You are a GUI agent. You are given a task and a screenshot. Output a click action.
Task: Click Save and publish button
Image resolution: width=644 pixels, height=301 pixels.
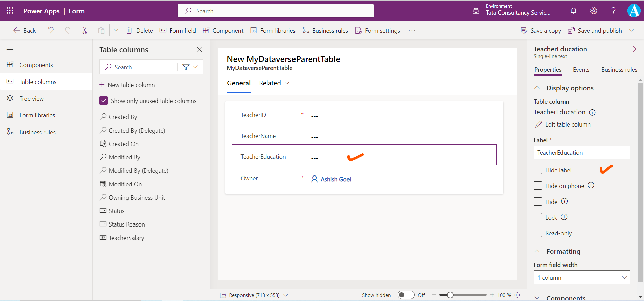595,30
